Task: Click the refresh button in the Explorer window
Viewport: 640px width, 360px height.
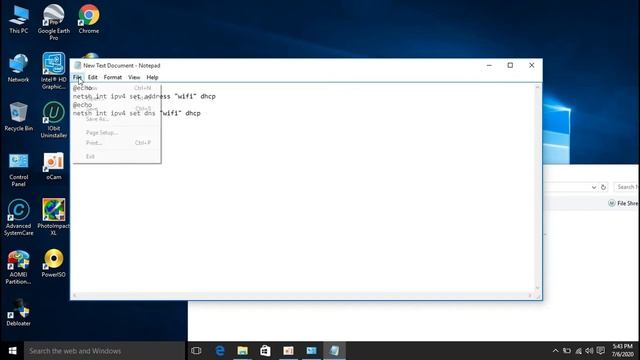Action: tap(603, 187)
